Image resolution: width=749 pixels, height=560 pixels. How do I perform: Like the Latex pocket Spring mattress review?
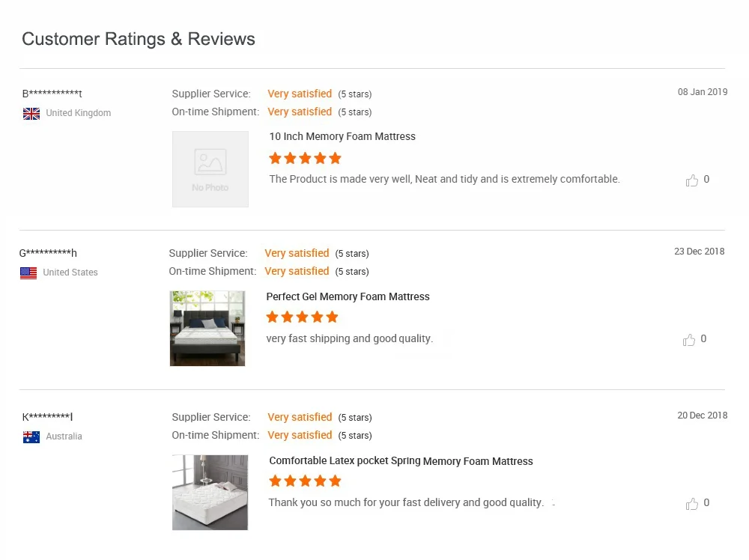click(692, 504)
